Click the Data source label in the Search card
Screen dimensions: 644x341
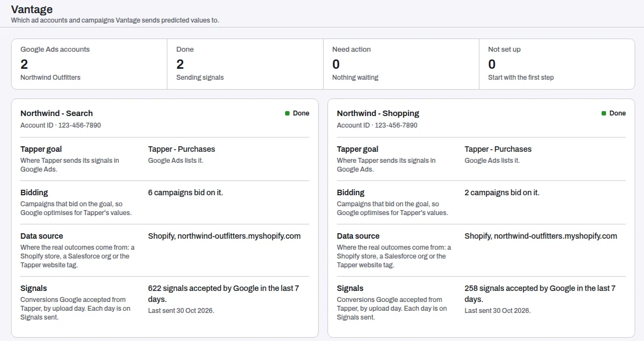pos(42,236)
